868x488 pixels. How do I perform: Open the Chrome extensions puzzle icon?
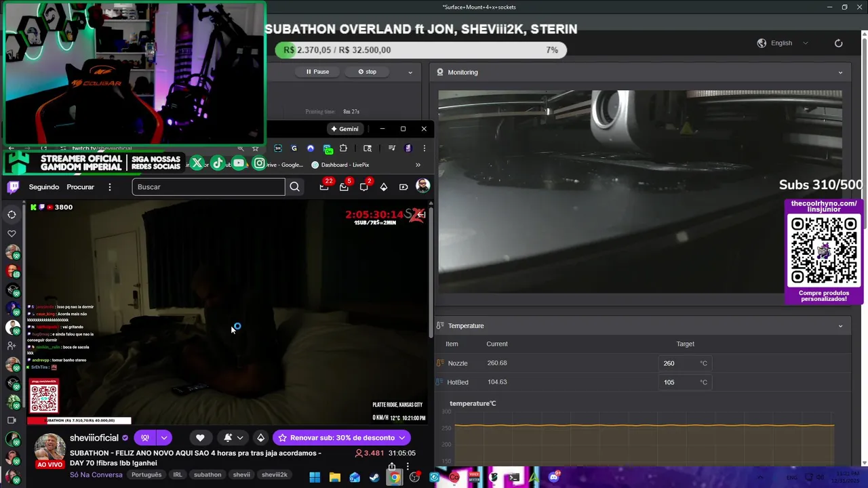(x=343, y=148)
